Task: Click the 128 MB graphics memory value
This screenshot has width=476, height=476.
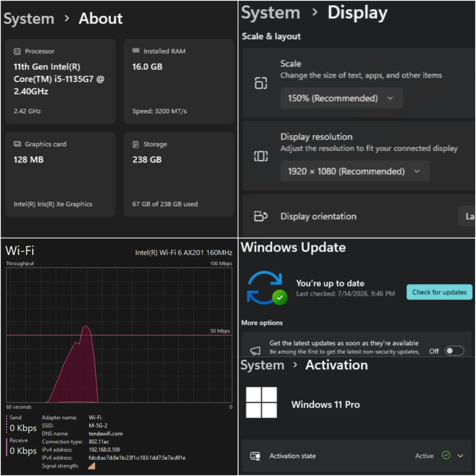Action: pyautogui.click(x=28, y=160)
